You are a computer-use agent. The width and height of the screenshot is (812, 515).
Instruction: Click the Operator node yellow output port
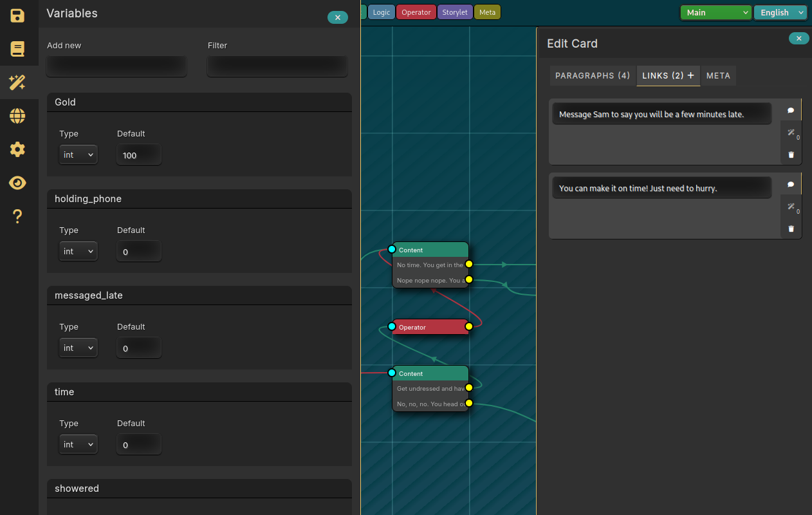coord(469,326)
